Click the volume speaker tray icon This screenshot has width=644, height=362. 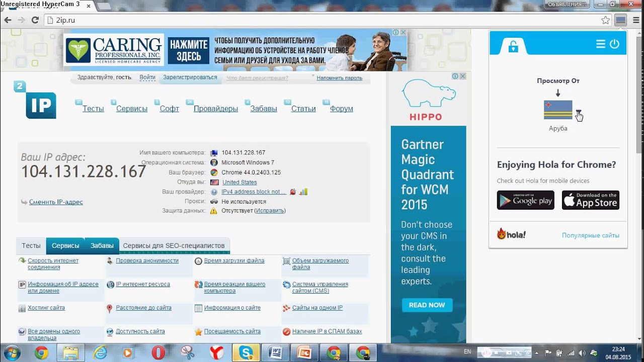583,352
